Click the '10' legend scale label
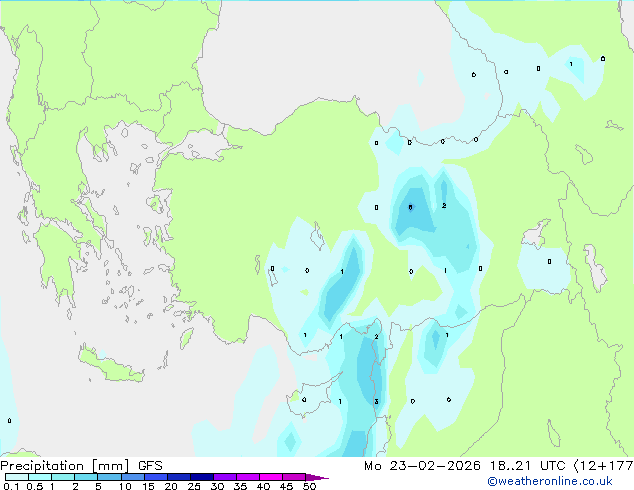The height and width of the screenshot is (490, 634). [x=125, y=486]
